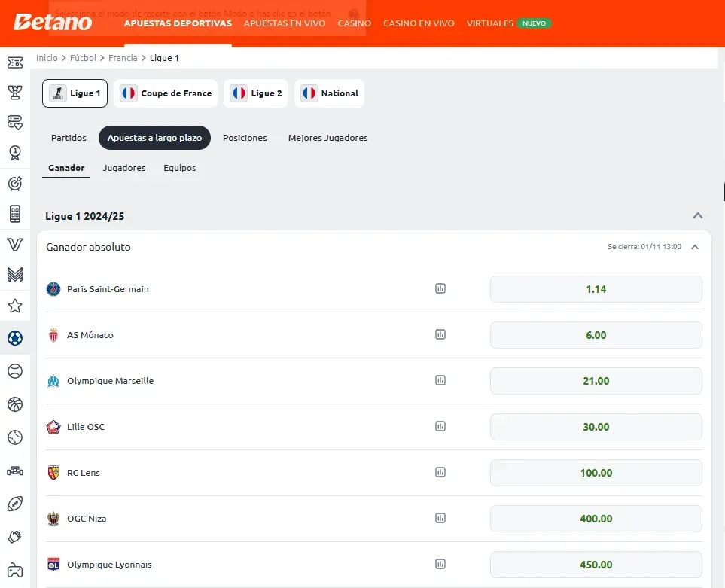The width and height of the screenshot is (725, 588).
Task: Click the American football icon in sidebar
Action: 15,504
